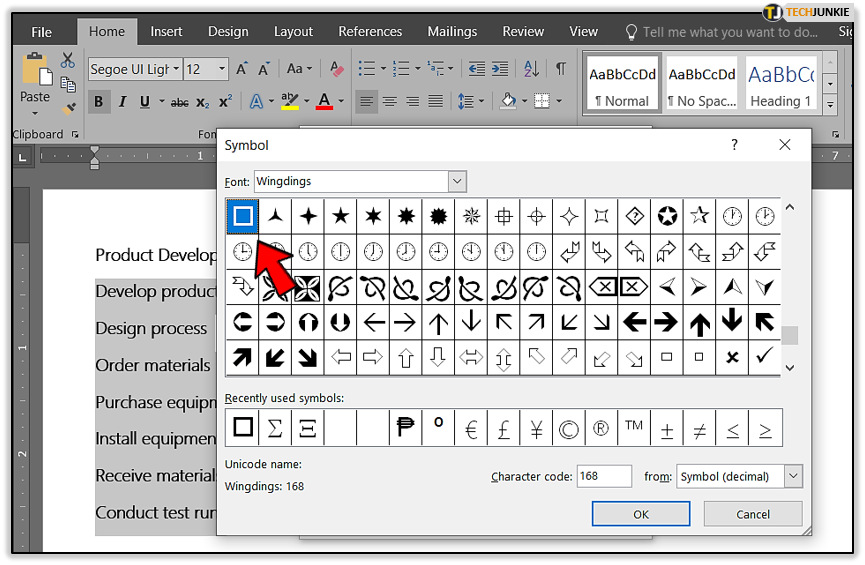Image resolution: width=865 pixels, height=565 pixels.
Task: Open the Clipboard pane launcher
Action: [74, 135]
